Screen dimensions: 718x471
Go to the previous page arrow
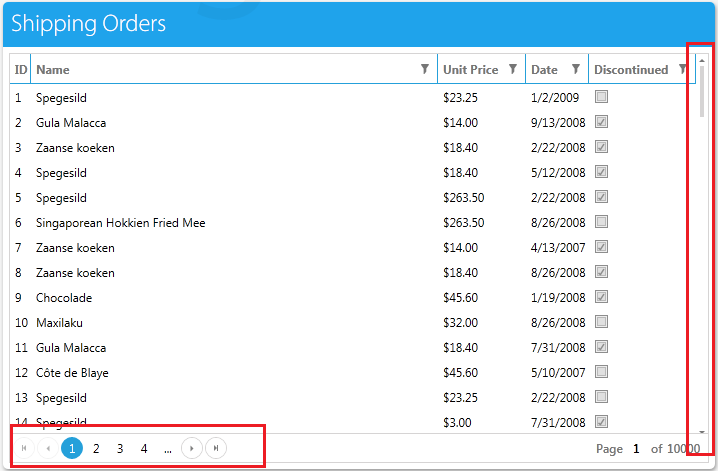click(48, 448)
